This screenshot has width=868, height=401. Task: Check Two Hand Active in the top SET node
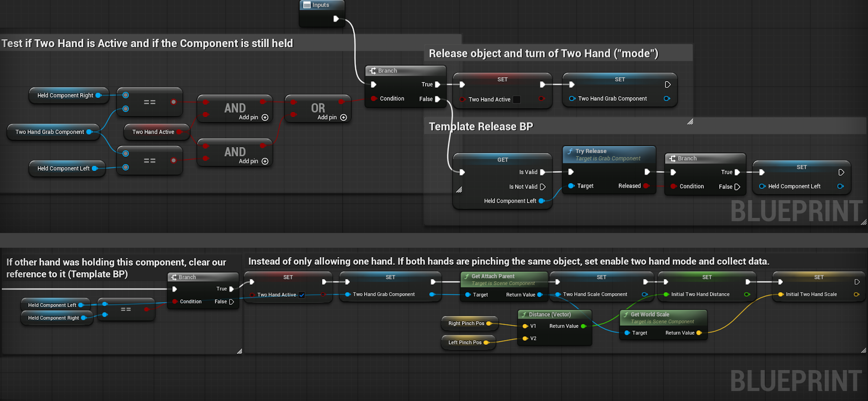(516, 99)
